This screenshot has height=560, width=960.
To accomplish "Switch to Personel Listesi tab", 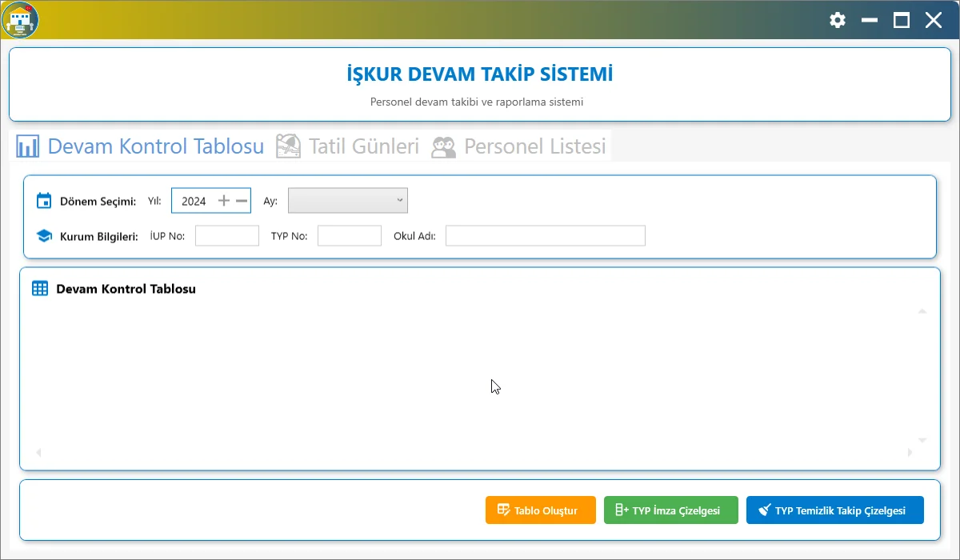I will pyautogui.click(x=534, y=146).
